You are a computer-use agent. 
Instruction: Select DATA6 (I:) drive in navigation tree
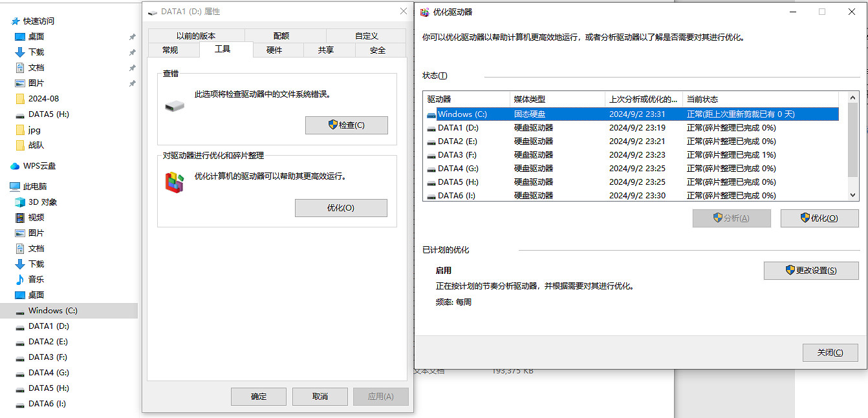(48, 404)
